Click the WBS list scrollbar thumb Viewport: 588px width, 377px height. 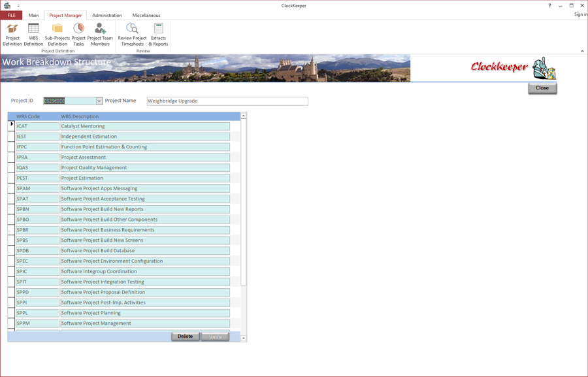[x=244, y=203]
